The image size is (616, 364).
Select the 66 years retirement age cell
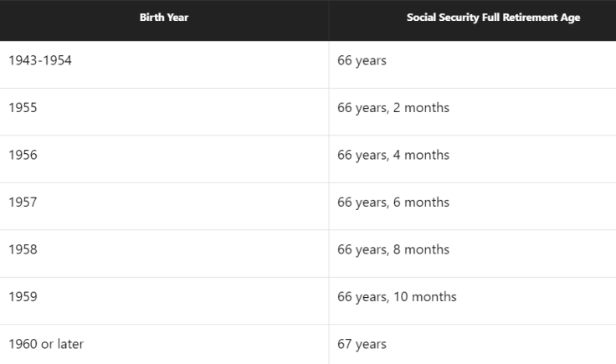(x=472, y=64)
